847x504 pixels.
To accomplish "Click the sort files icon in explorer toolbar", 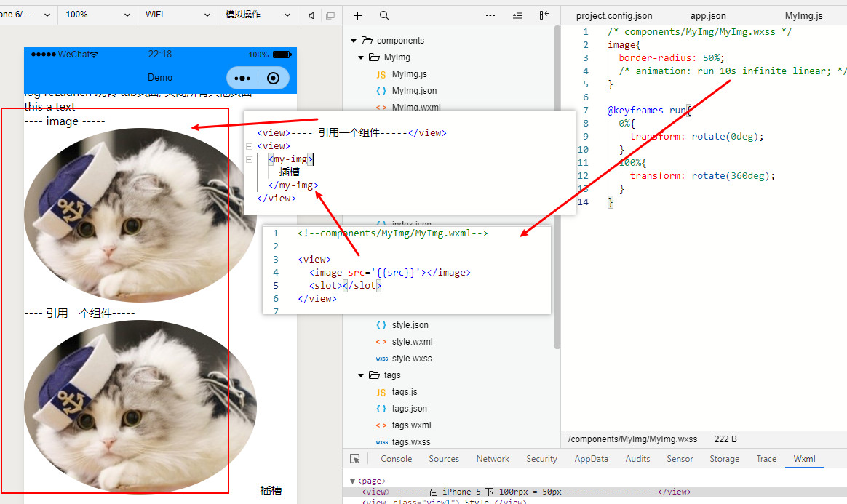I will tap(517, 16).
